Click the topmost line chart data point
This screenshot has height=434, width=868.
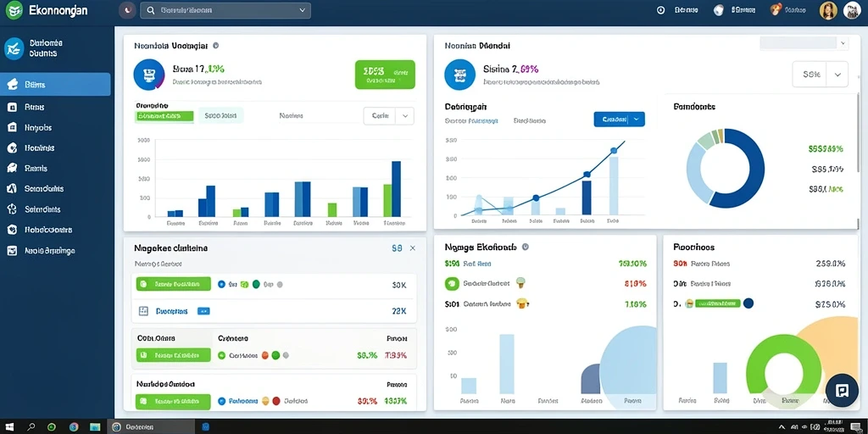click(x=614, y=150)
